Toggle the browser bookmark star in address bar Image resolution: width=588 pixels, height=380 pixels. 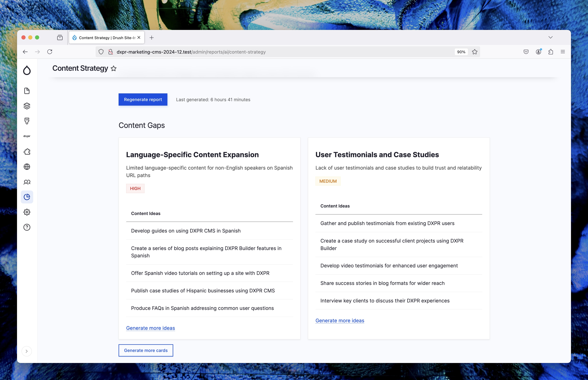[475, 52]
